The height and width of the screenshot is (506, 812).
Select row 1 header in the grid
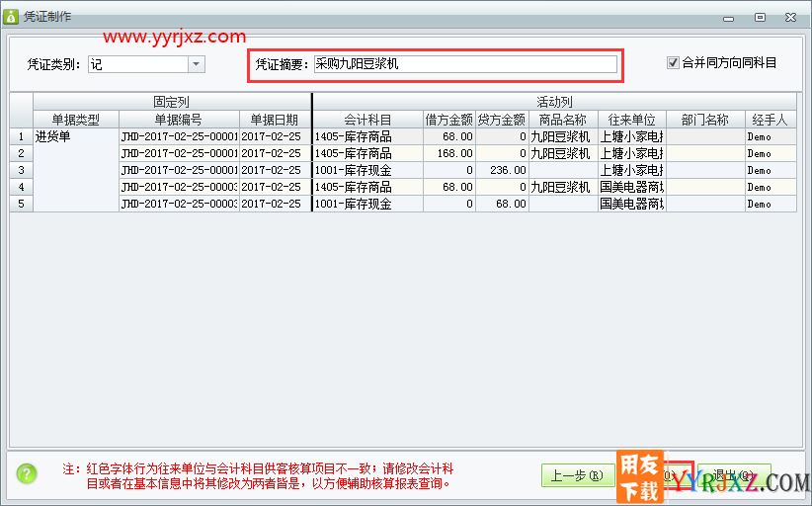(21, 136)
